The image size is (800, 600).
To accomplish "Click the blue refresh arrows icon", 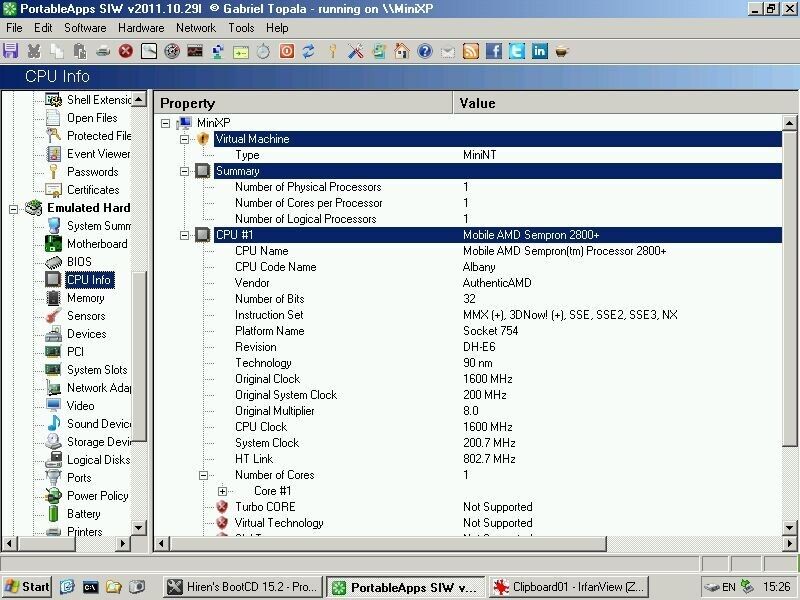I will (309, 51).
